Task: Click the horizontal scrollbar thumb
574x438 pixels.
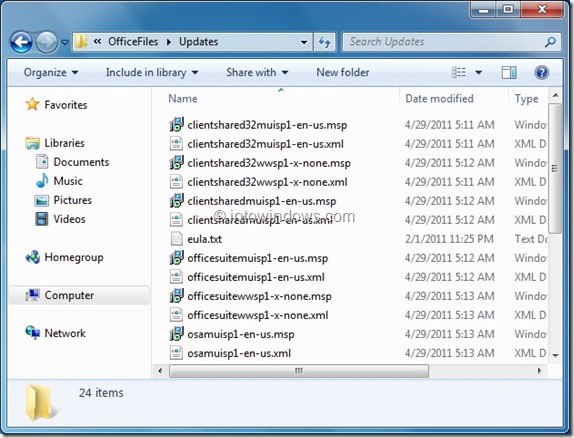Action: coord(299,371)
